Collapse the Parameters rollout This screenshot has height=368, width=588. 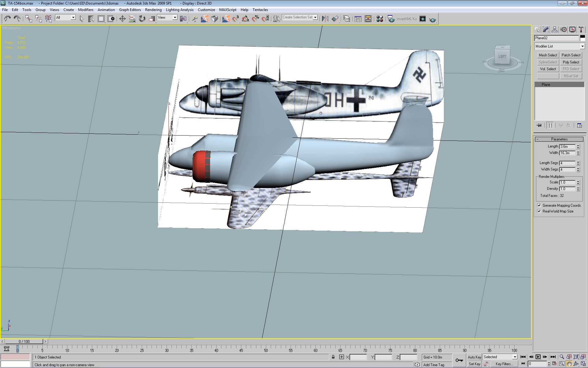[x=559, y=139]
